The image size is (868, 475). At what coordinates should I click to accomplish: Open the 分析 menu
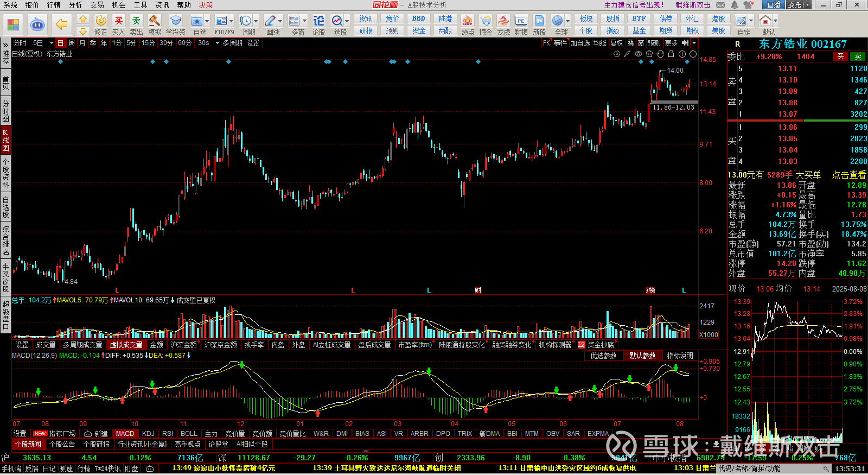pos(75,5)
